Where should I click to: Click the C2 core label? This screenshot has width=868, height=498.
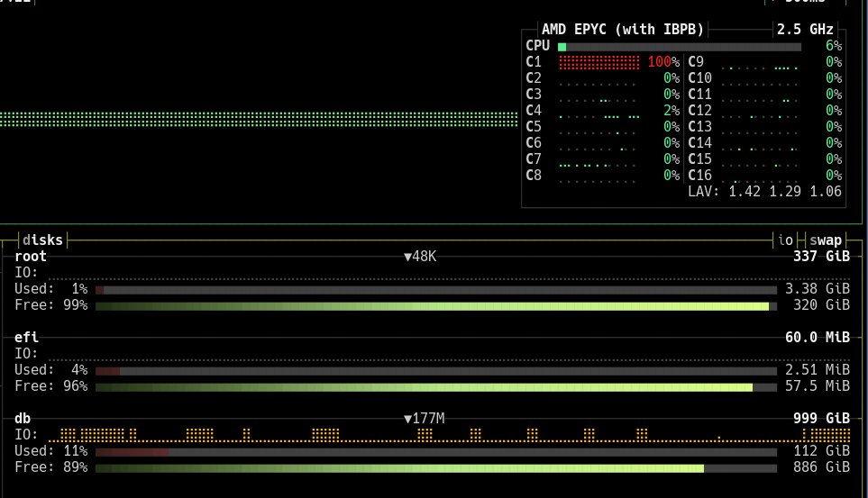534,78
